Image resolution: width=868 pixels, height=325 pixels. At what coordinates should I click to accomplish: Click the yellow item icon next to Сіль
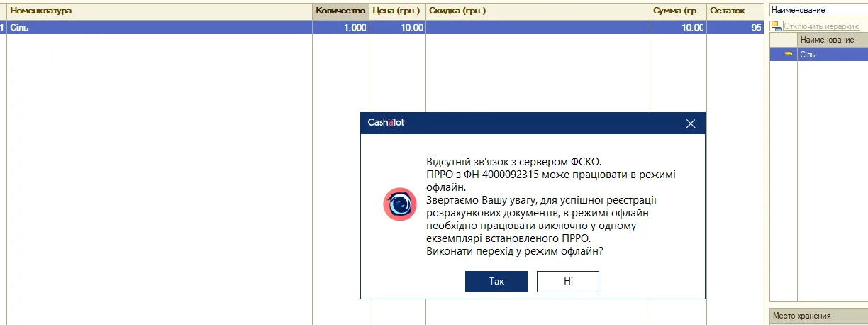click(x=788, y=54)
